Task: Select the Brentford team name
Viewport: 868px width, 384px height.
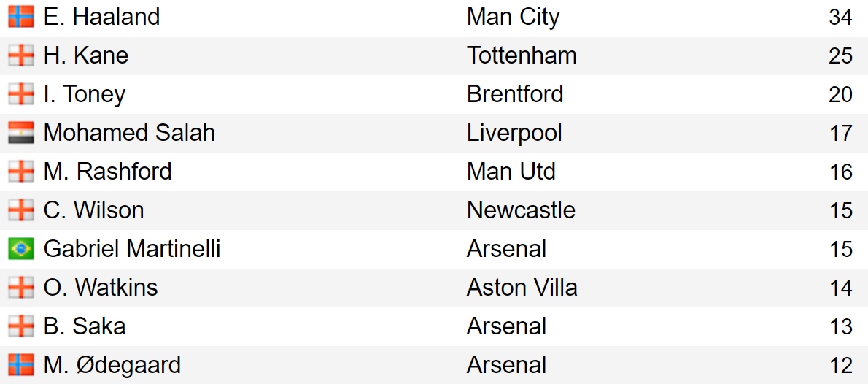Action: coord(515,94)
